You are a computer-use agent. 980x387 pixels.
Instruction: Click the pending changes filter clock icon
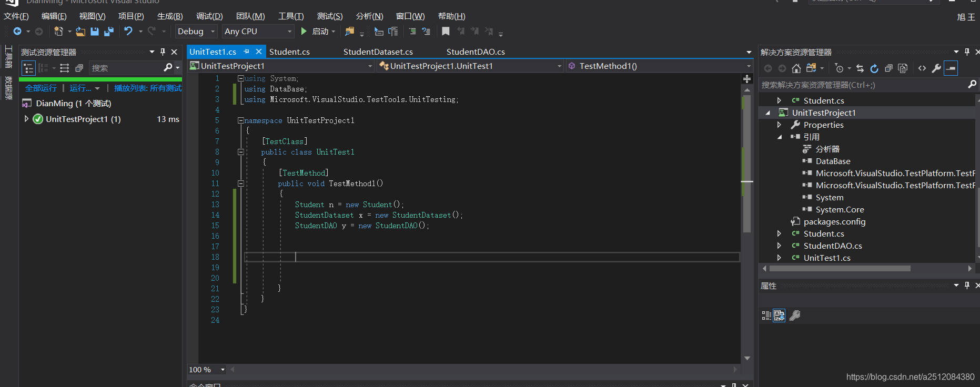pos(839,68)
